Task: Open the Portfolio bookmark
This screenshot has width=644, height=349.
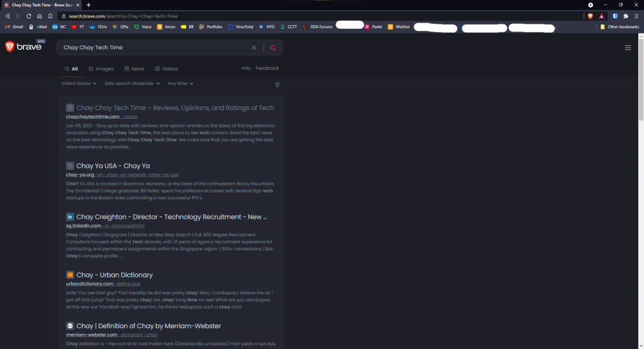Action: tap(210, 26)
